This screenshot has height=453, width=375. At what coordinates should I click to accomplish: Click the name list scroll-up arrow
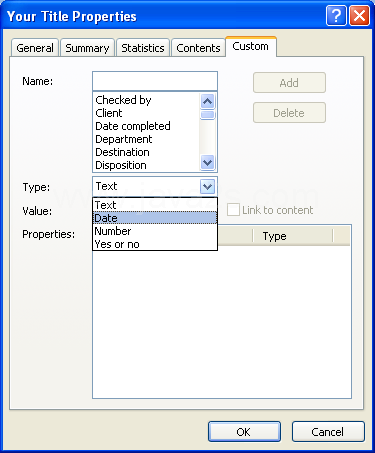pos(208,101)
